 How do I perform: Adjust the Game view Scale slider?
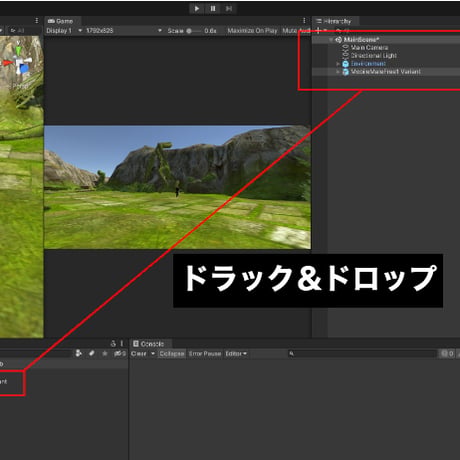(x=194, y=31)
